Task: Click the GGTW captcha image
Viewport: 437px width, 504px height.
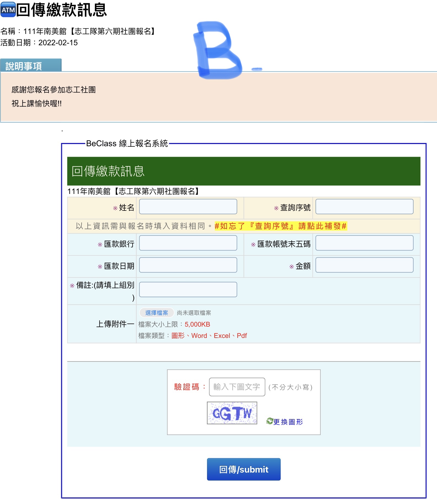Action: coord(232,413)
